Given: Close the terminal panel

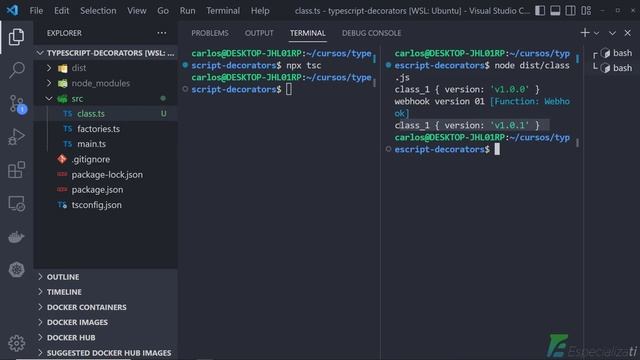Looking at the screenshot, I should [628, 33].
